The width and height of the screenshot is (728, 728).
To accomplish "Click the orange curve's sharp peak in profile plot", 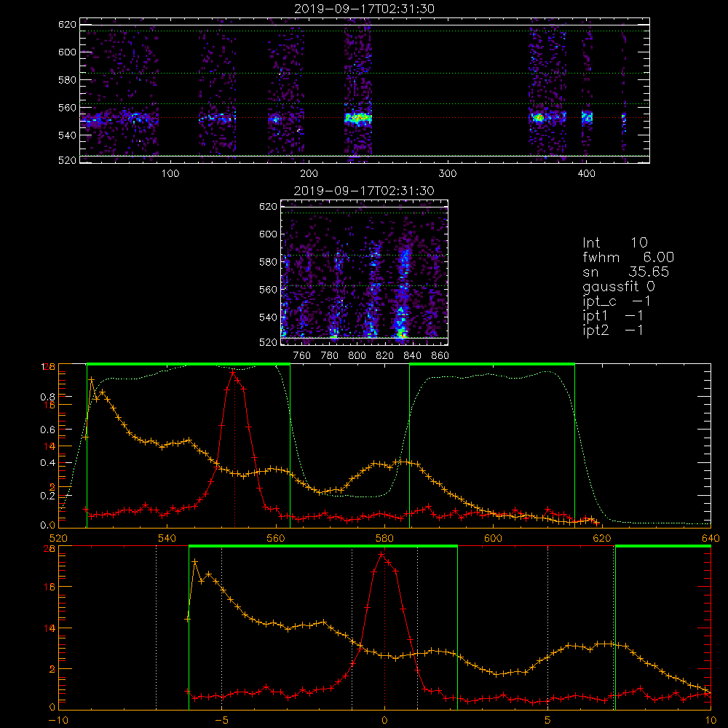I will (92, 379).
